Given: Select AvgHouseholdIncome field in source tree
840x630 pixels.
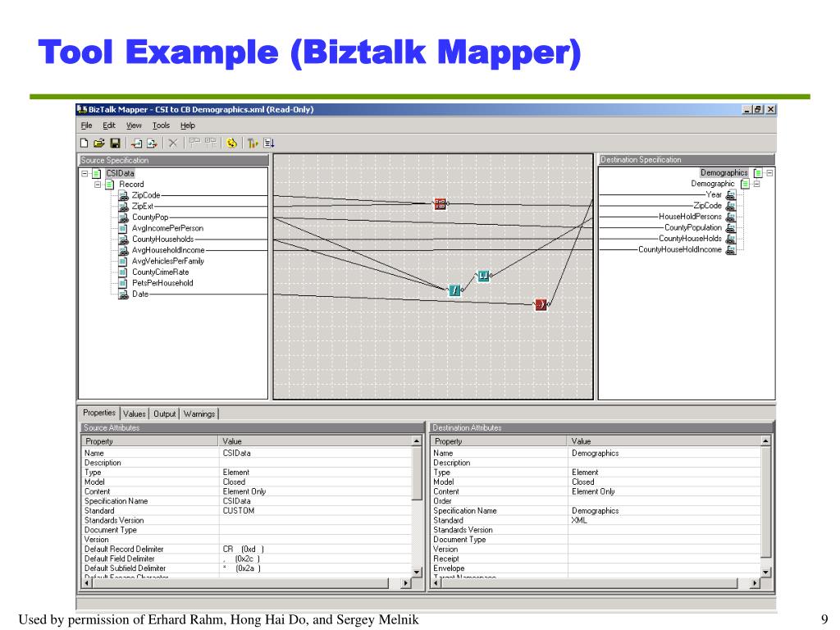Looking at the screenshot, I should [168, 250].
